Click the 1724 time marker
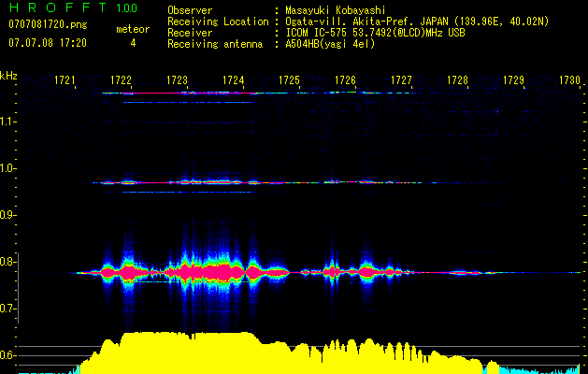 (x=234, y=80)
